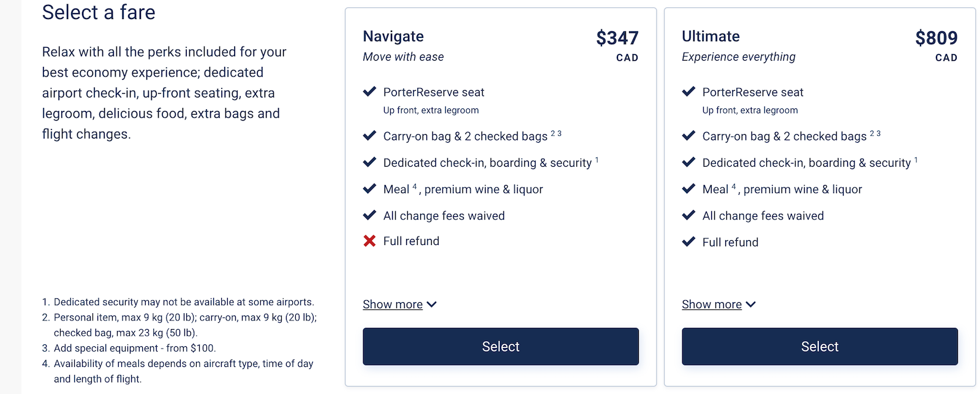Click the checkmark for PorterReserve seat in Ultimate

pos(688,91)
